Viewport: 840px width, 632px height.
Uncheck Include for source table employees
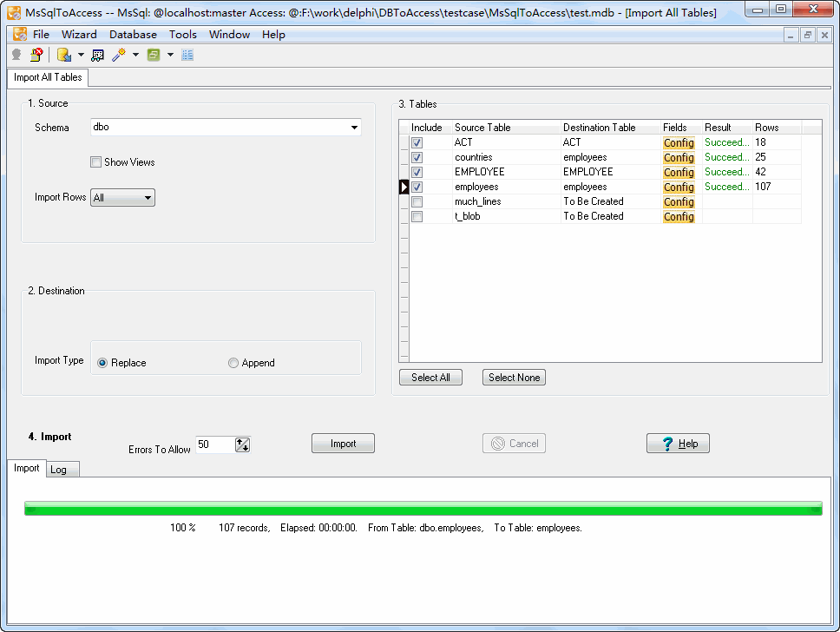coord(417,187)
